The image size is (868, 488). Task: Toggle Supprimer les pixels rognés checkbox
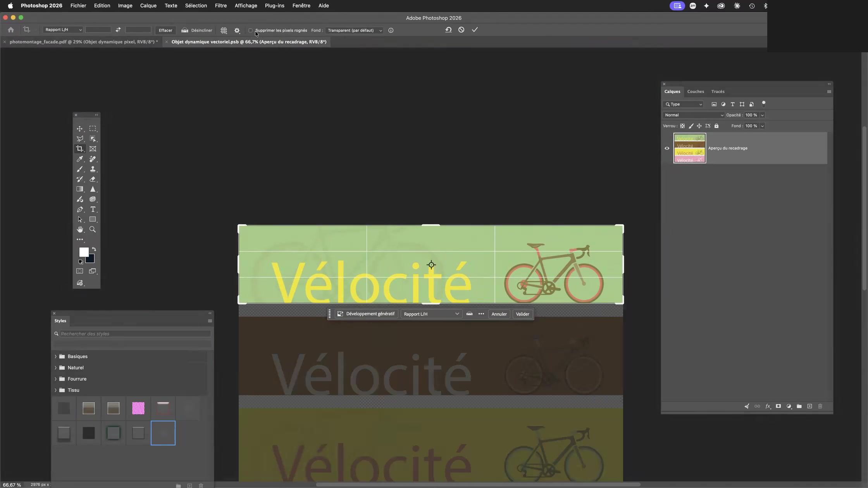tap(250, 30)
